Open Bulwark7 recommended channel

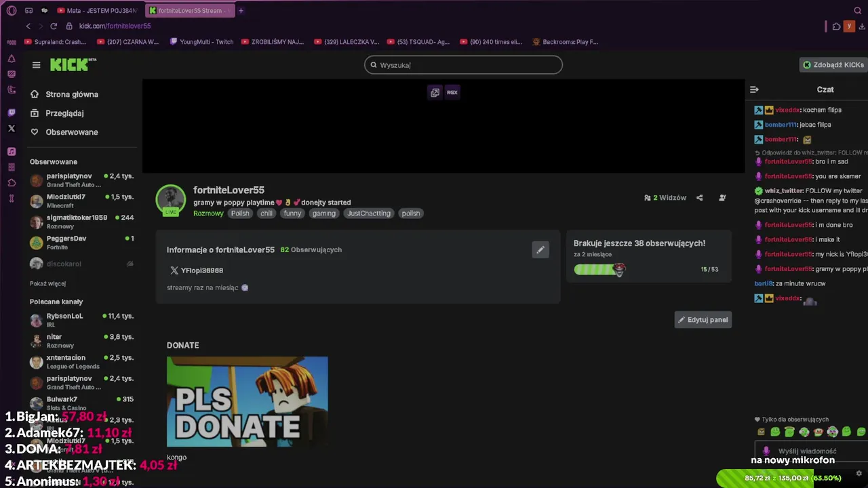pyautogui.click(x=82, y=403)
